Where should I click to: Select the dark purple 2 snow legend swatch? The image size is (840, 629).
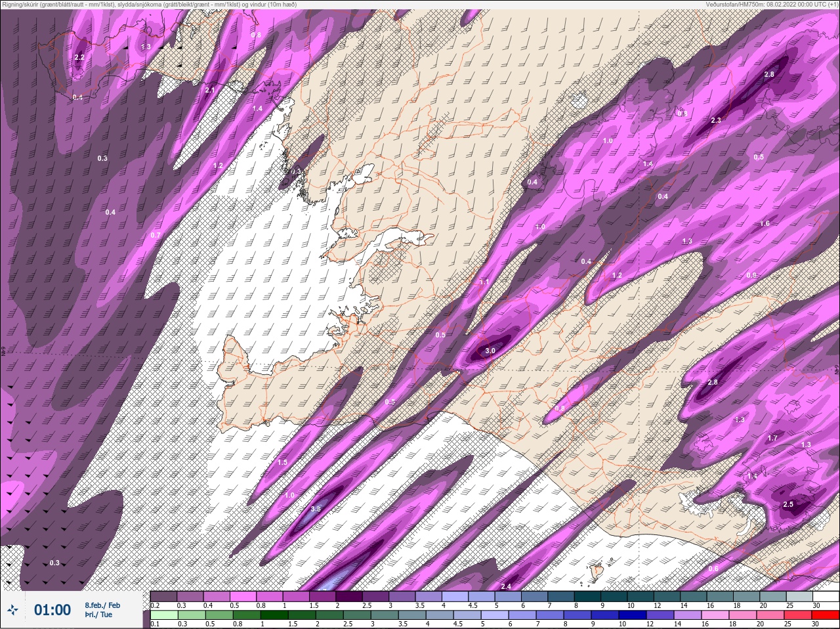click(x=350, y=596)
